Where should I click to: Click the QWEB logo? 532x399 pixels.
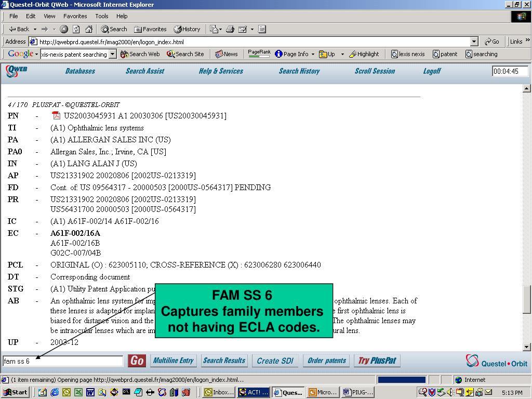click(x=16, y=71)
